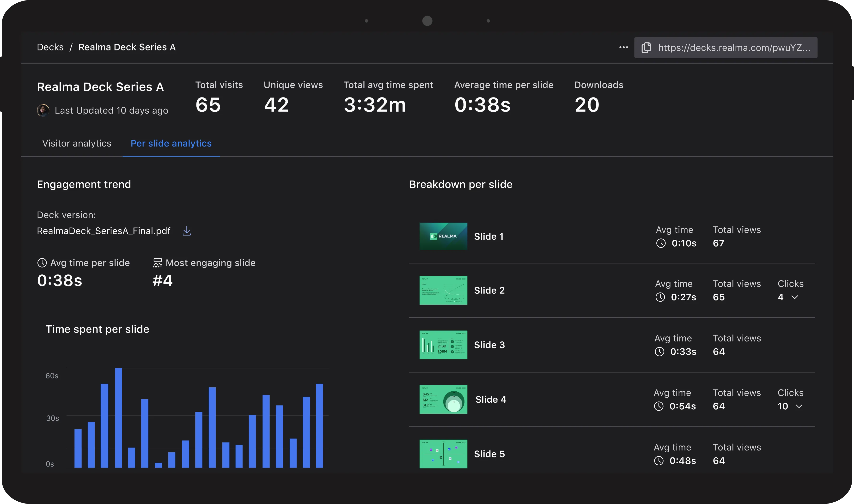Open the Slide 1 Realma thumbnail
The image size is (854, 504).
(x=443, y=236)
